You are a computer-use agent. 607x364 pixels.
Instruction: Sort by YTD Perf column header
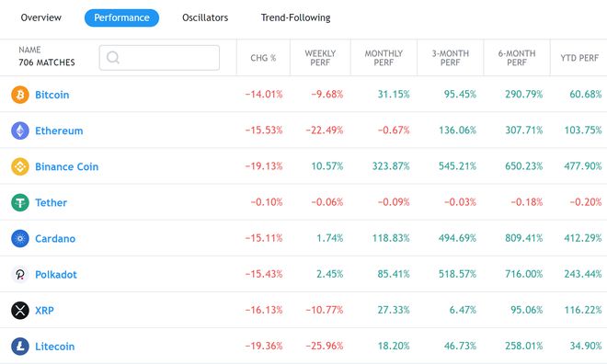click(579, 58)
